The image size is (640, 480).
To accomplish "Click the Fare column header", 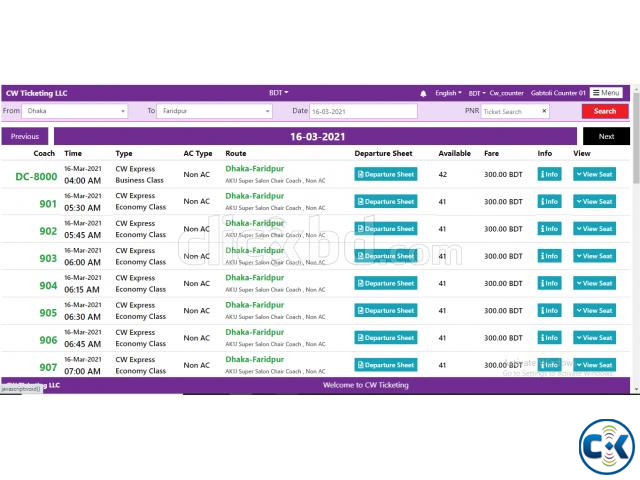I will [491, 153].
